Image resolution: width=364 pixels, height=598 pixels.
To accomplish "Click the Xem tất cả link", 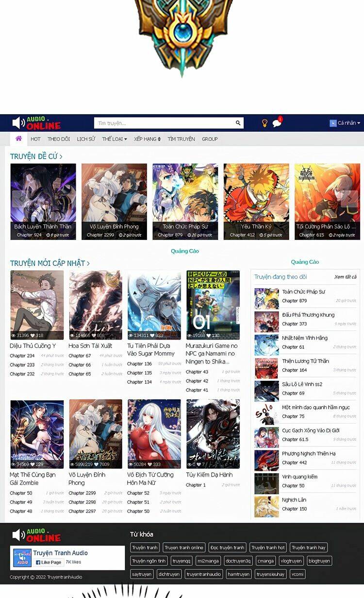I will 345,277.
